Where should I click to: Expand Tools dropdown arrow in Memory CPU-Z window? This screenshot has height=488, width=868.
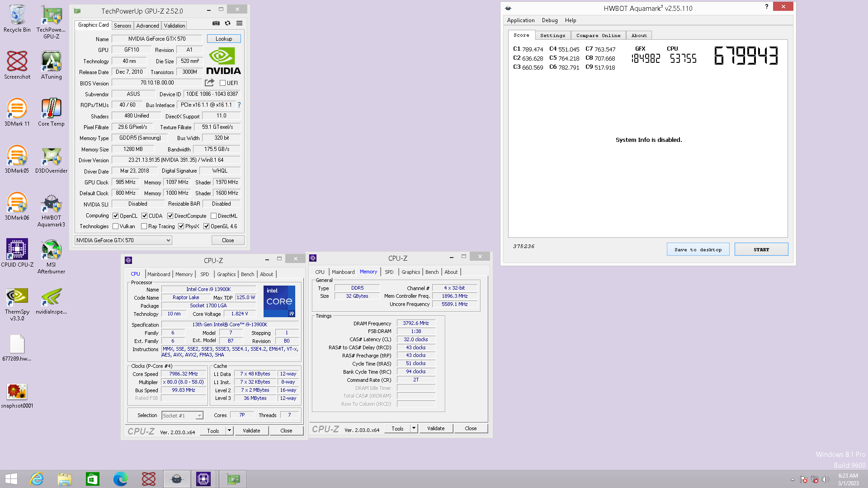[414, 428]
